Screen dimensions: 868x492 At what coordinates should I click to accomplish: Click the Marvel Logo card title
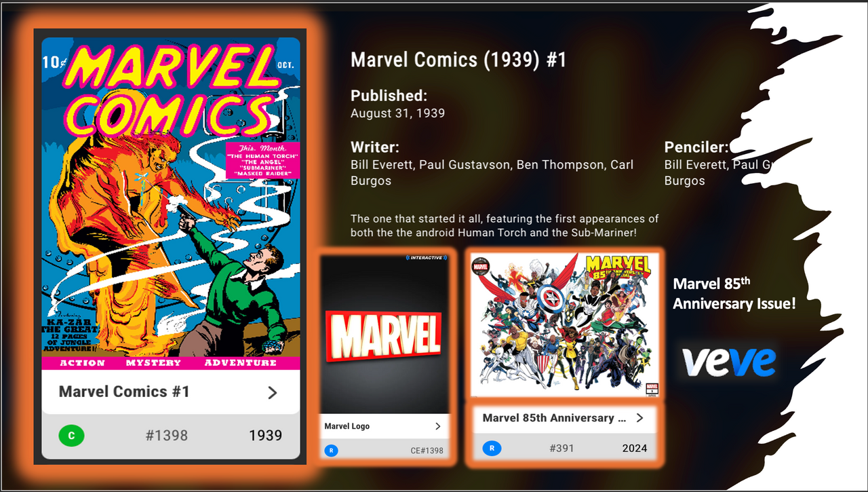tap(347, 426)
